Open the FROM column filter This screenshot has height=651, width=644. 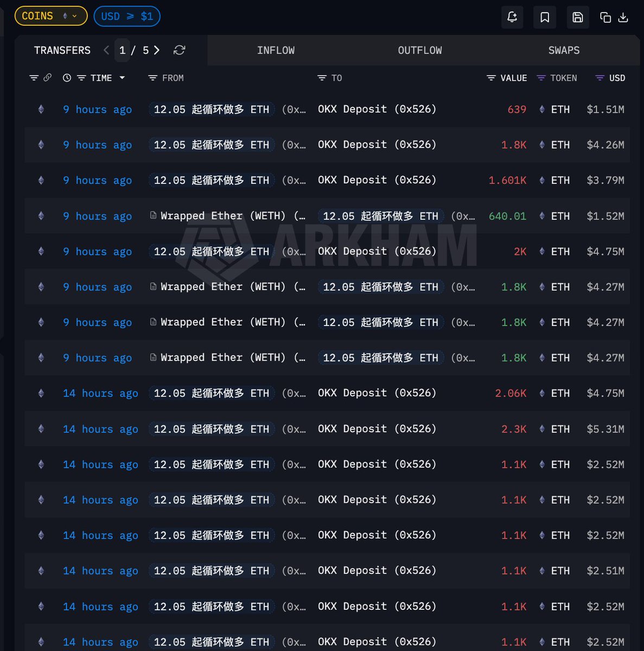coord(153,78)
